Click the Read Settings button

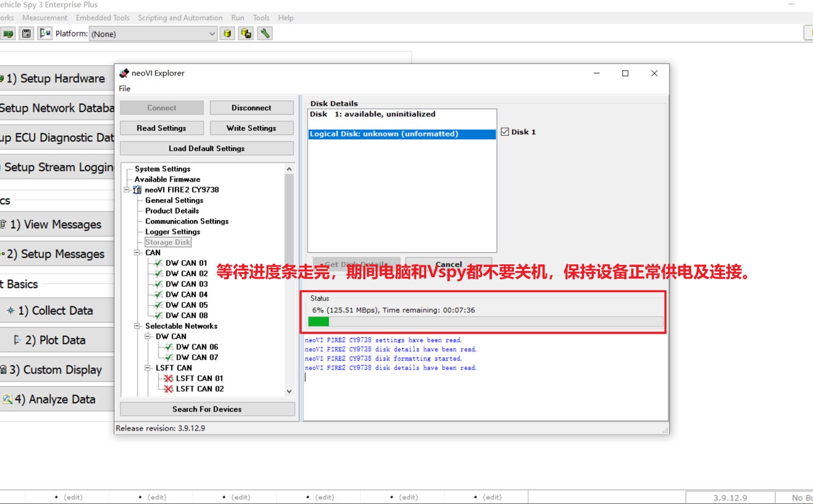162,128
